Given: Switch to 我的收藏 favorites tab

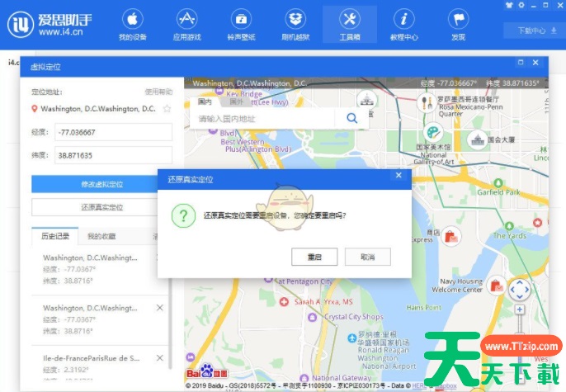Looking at the screenshot, I should point(101,236).
